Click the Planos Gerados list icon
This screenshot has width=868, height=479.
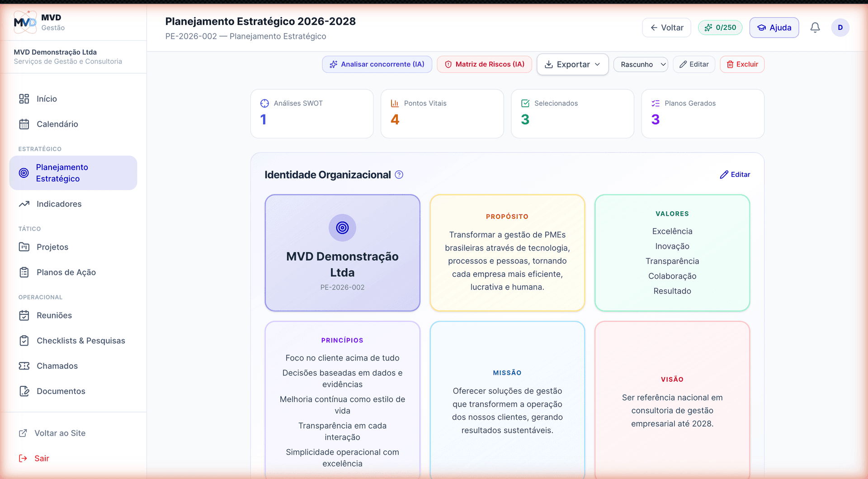coord(656,103)
